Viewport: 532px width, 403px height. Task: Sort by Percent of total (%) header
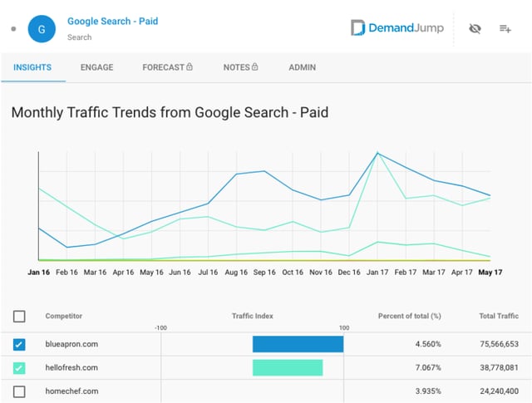click(410, 316)
